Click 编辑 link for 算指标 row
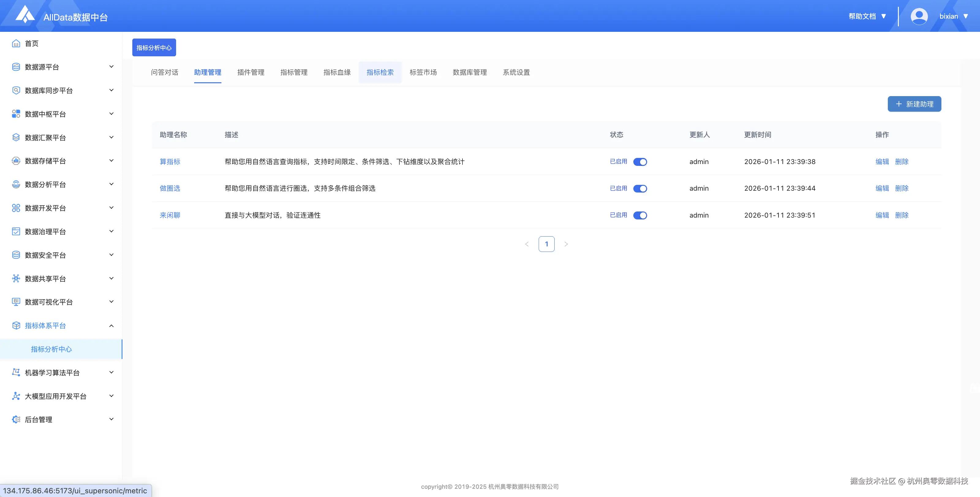The width and height of the screenshot is (980, 497). pyautogui.click(x=882, y=162)
